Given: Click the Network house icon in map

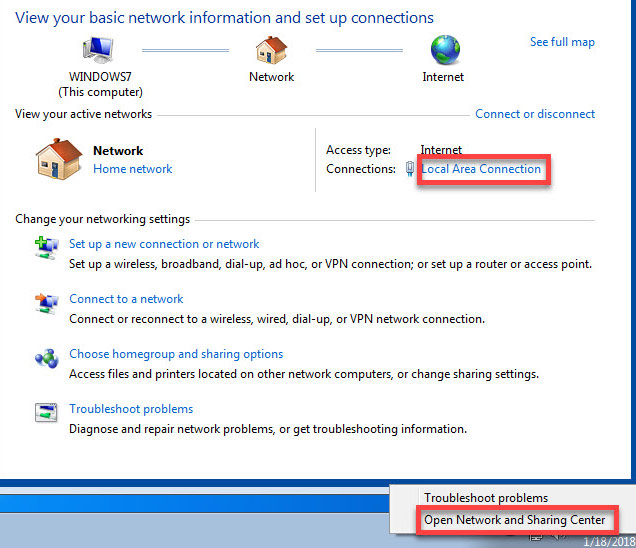Looking at the screenshot, I should (271, 50).
